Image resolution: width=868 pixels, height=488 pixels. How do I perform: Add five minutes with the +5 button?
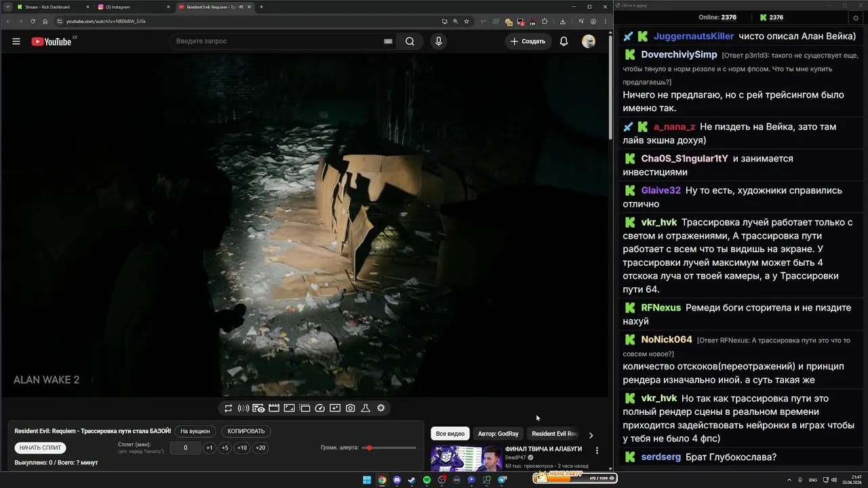(x=225, y=448)
